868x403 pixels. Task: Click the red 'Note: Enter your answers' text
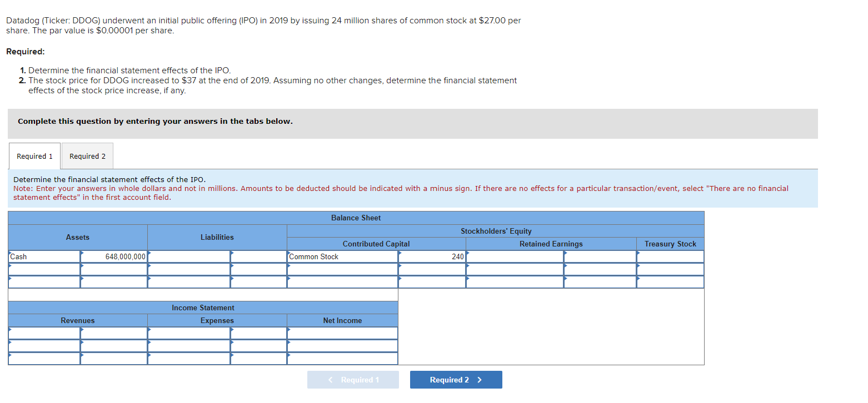401,193
